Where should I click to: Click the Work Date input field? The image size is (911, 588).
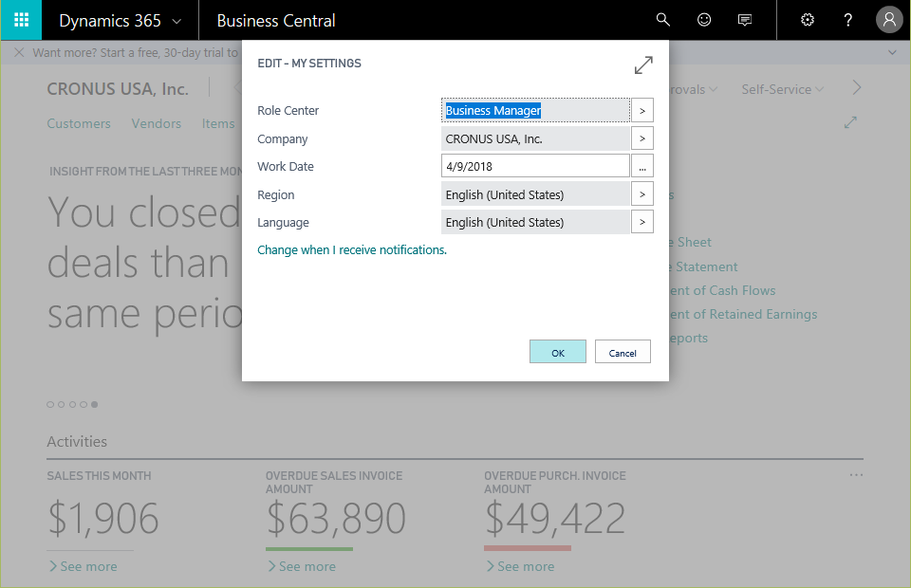click(535, 166)
